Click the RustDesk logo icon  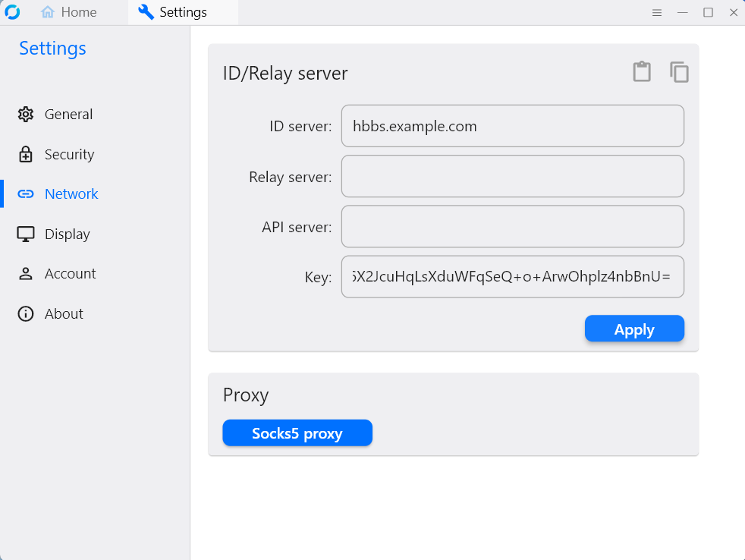(x=13, y=12)
